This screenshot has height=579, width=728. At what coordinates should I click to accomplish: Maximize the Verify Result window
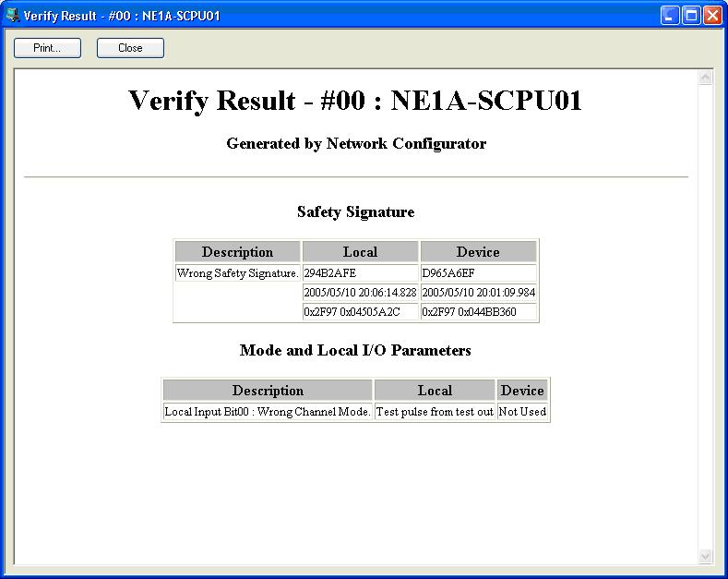click(x=691, y=16)
